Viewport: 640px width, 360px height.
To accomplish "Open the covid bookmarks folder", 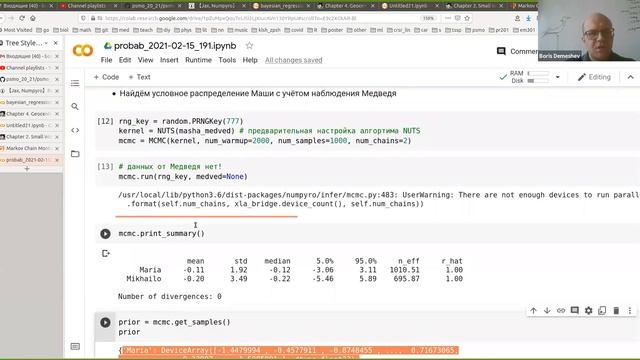I will pyautogui.click(x=293, y=30).
